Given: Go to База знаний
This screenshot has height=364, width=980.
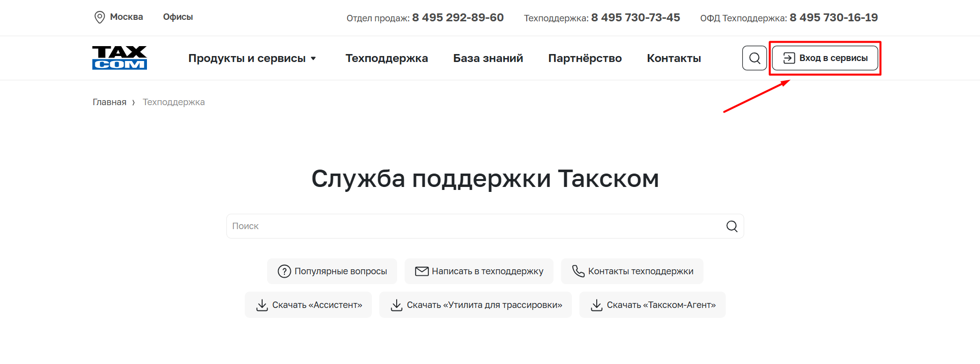Looking at the screenshot, I should click(488, 58).
